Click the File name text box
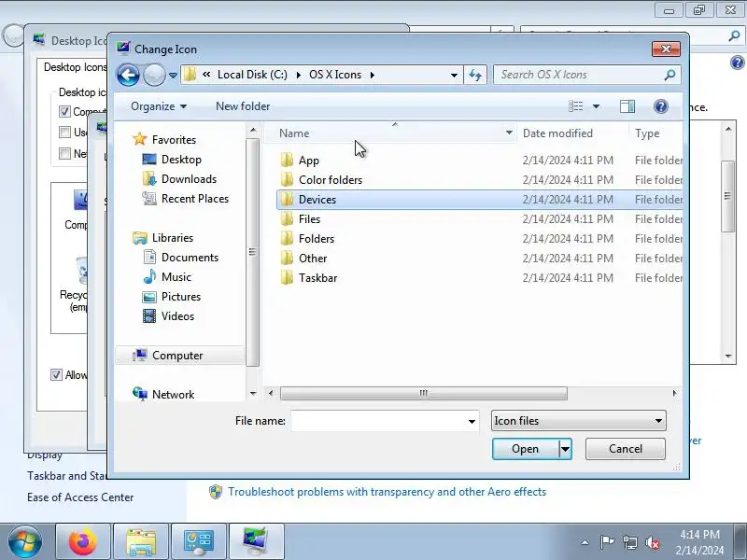 coord(378,421)
